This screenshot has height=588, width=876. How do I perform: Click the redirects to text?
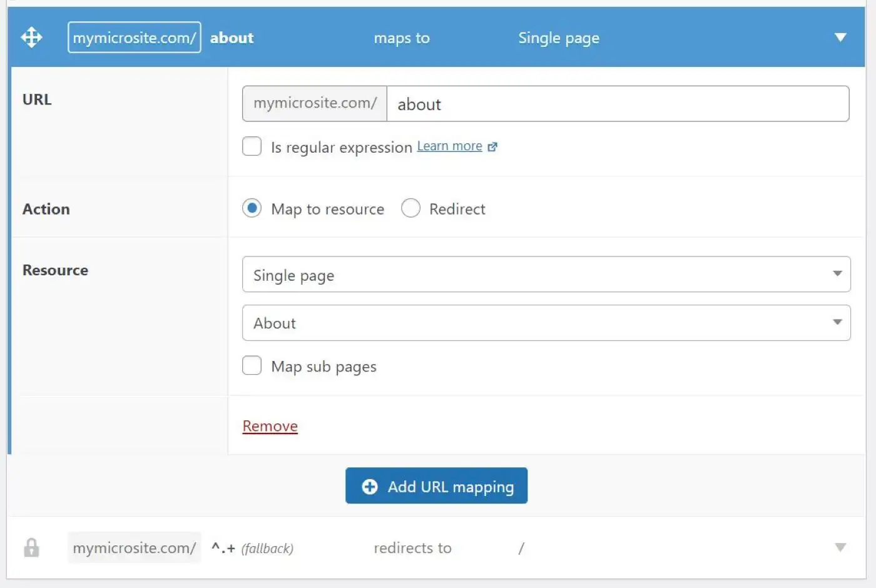[412, 548]
